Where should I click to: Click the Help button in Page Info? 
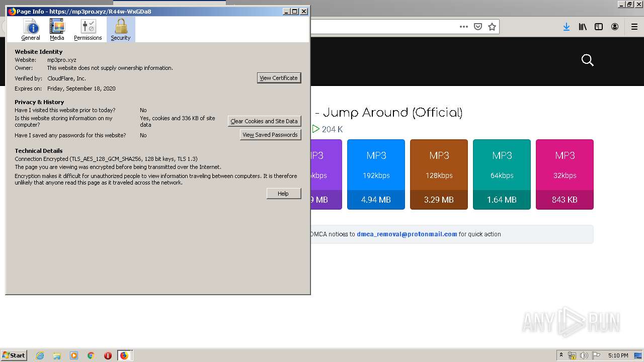coord(283,194)
